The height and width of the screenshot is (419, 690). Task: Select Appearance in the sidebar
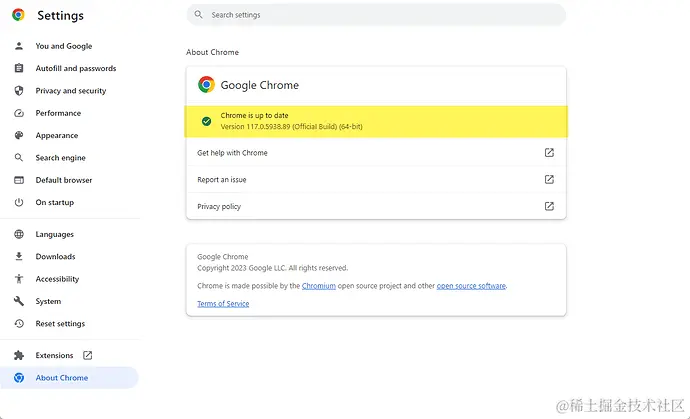[57, 135]
